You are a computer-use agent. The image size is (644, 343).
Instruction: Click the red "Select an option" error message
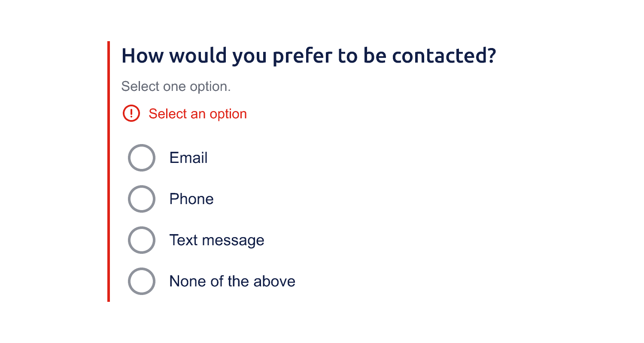pyautogui.click(x=197, y=114)
